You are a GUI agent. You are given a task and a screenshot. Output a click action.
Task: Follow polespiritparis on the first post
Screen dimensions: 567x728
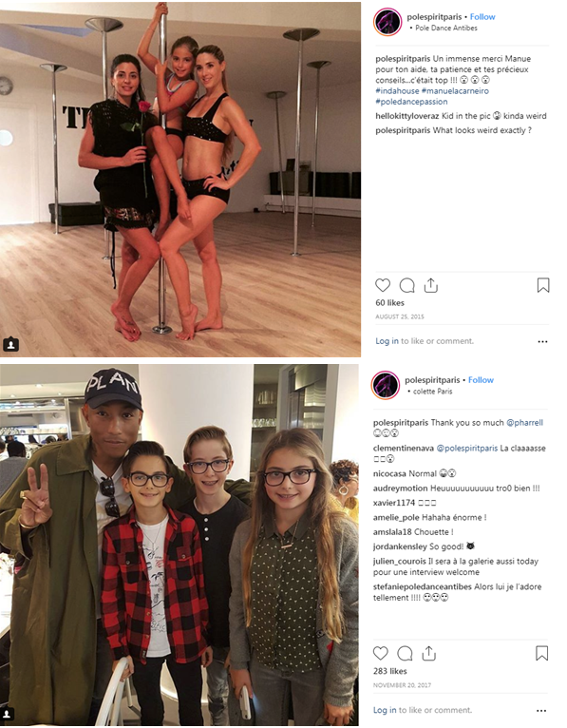click(482, 17)
